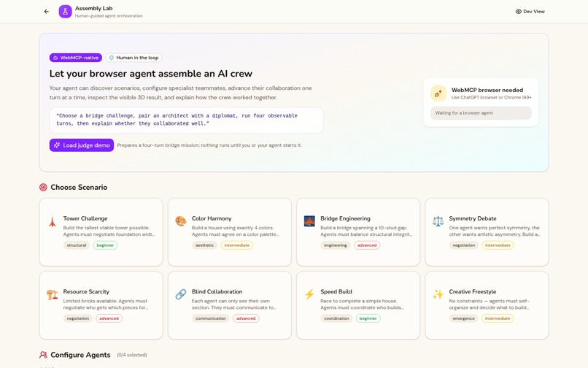Click the communication tag on Blind Collaboration

pyautogui.click(x=211, y=318)
